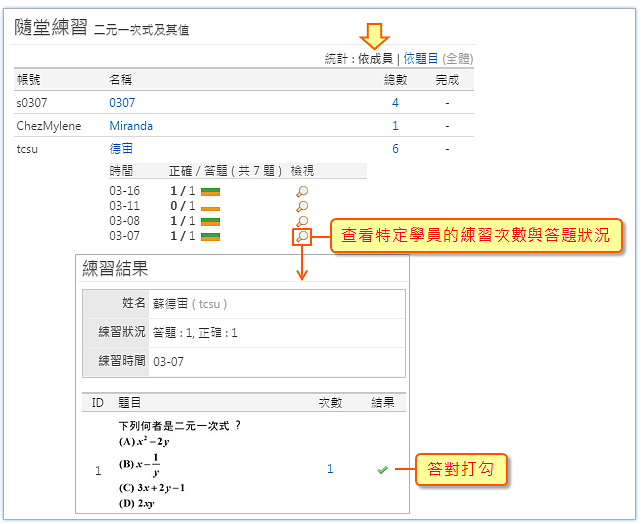Click the magnifier icon for 03-11 row
This screenshot has width=642, height=524.
[302, 206]
